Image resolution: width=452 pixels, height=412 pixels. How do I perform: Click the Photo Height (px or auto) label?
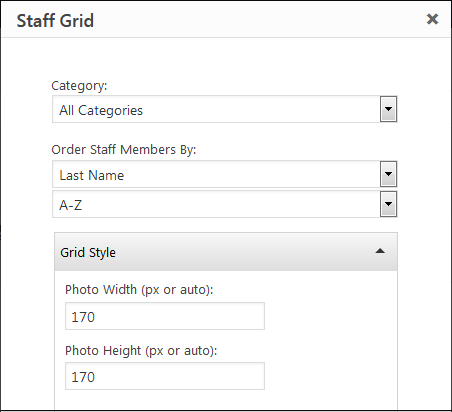pos(141,351)
